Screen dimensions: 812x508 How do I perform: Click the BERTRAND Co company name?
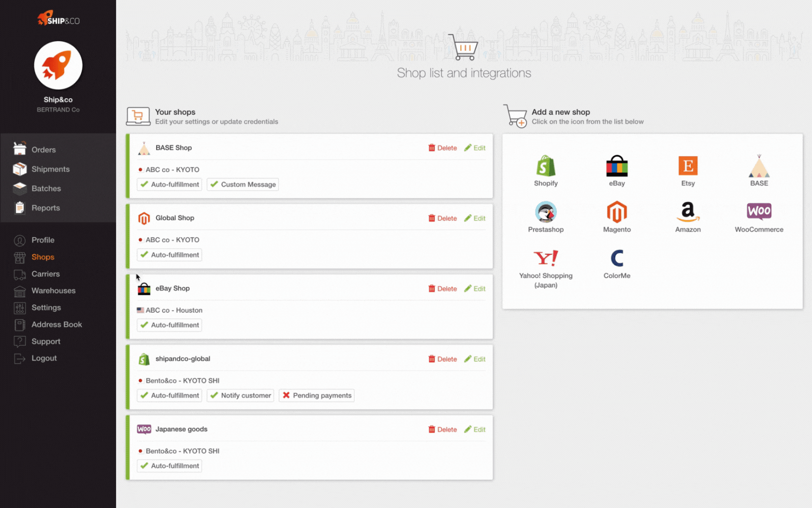pyautogui.click(x=58, y=110)
